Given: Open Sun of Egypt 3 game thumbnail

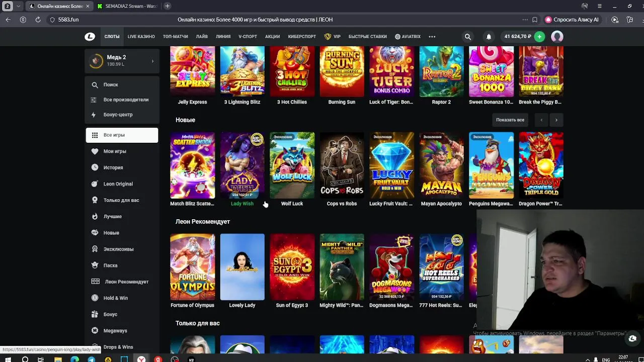Looking at the screenshot, I should (x=292, y=267).
